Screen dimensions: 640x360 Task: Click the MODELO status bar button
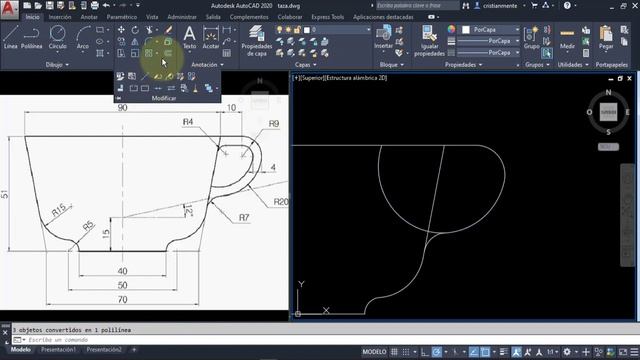point(374,352)
